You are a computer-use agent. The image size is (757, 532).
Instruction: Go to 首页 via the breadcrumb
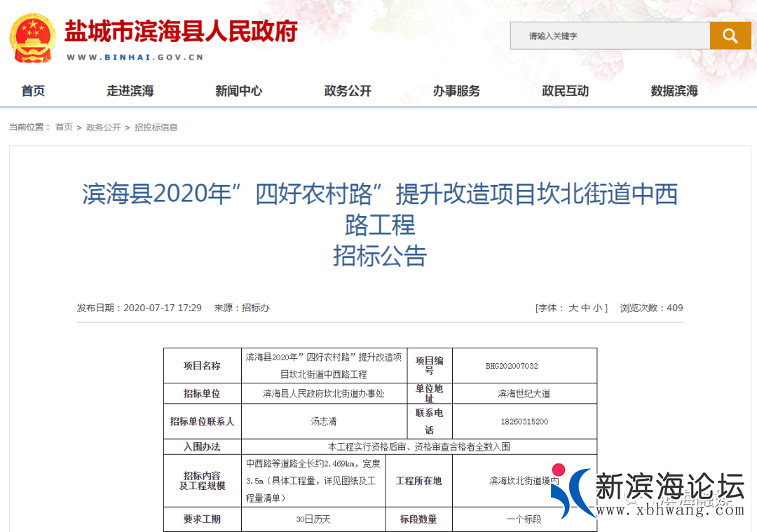point(64,128)
